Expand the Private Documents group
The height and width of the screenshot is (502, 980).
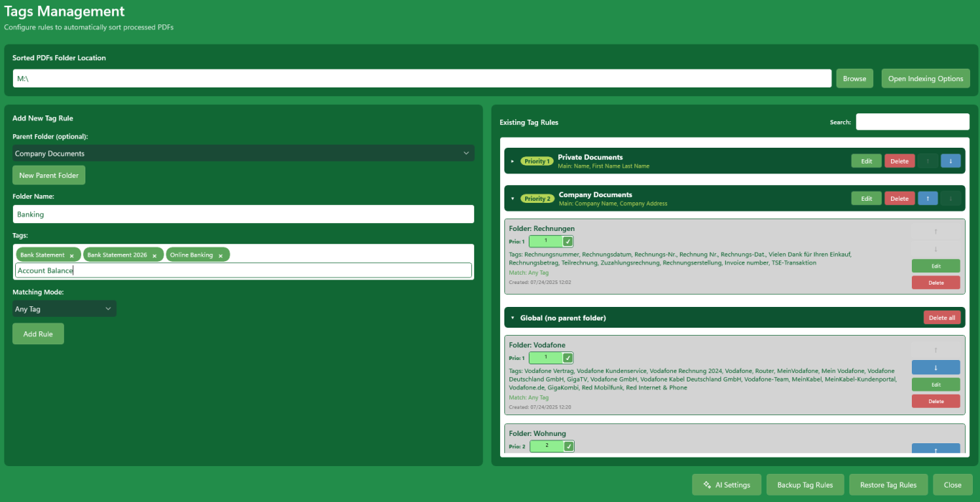pyautogui.click(x=512, y=161)
